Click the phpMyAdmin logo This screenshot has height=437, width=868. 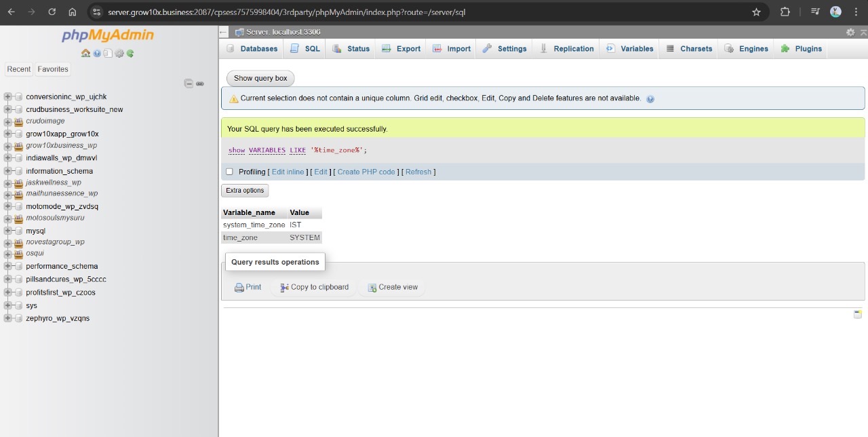pyautogui.click(x=108, y=35)
